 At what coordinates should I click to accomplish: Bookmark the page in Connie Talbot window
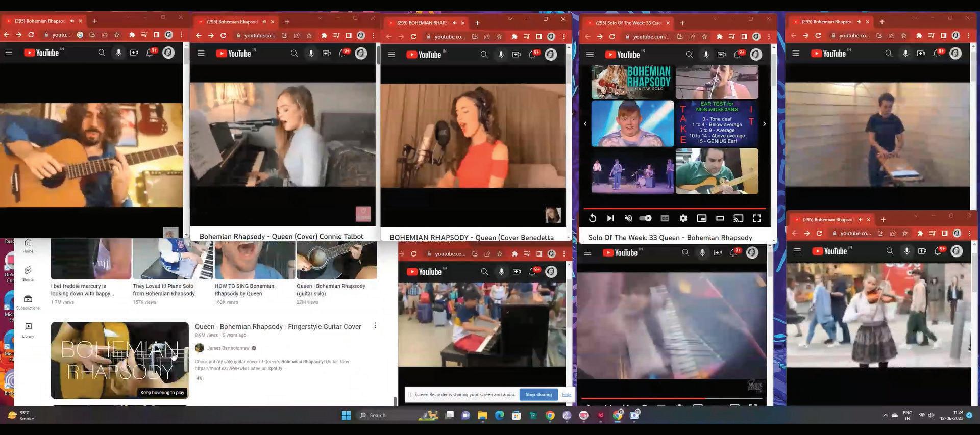(309, 36)
